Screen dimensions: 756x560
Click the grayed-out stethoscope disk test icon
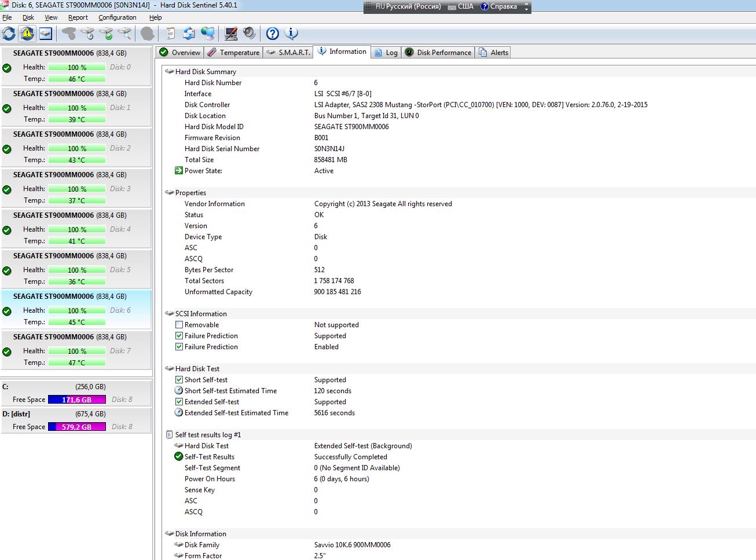(69, 34)
